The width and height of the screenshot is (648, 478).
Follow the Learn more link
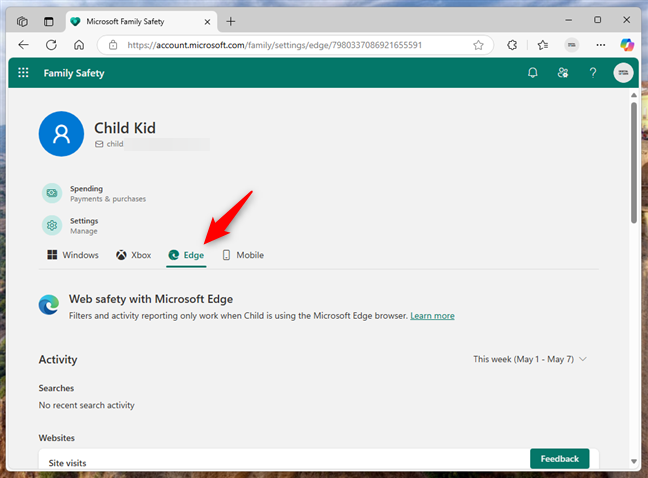tap(432, 315)
